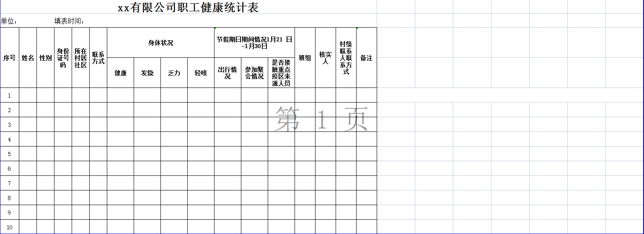Viewport: 644px width, 234px height.
Task: Click row number 4 in 序号 column
Action: (10, 139)
